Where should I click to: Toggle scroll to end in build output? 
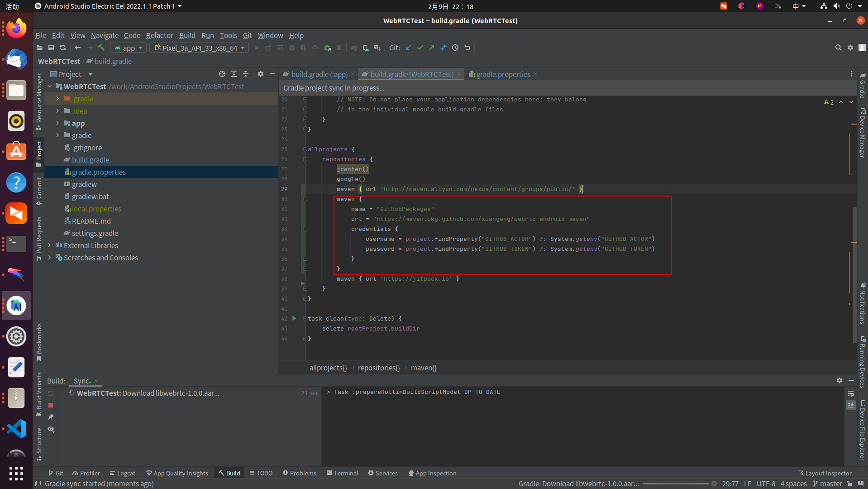[x=851, y=405]
